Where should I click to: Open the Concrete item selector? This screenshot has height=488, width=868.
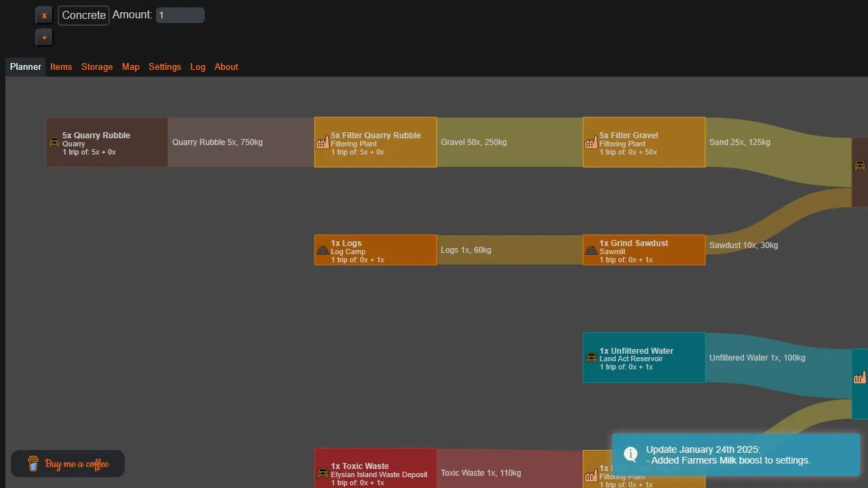[83, 15]
